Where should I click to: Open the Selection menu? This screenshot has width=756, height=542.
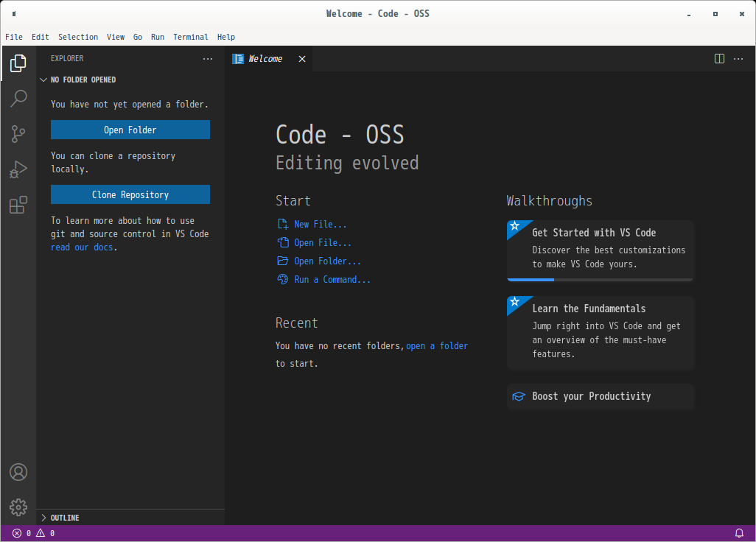[x=78, y=37]
